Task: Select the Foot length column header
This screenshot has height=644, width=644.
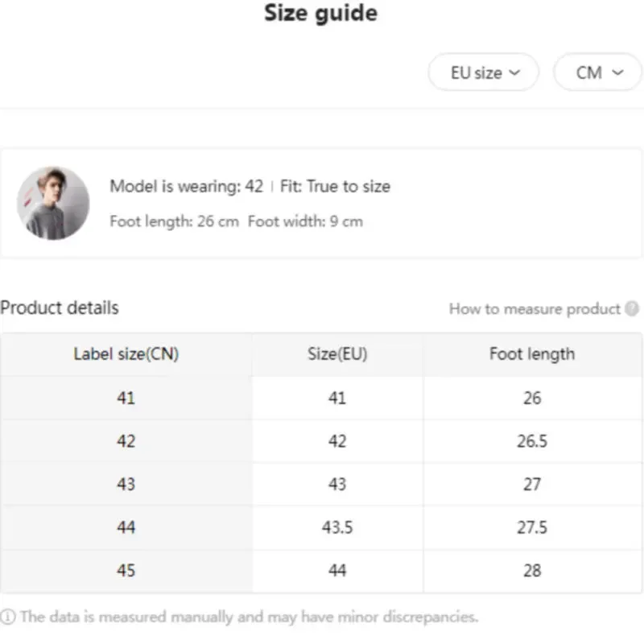Action: coord(533,354)
